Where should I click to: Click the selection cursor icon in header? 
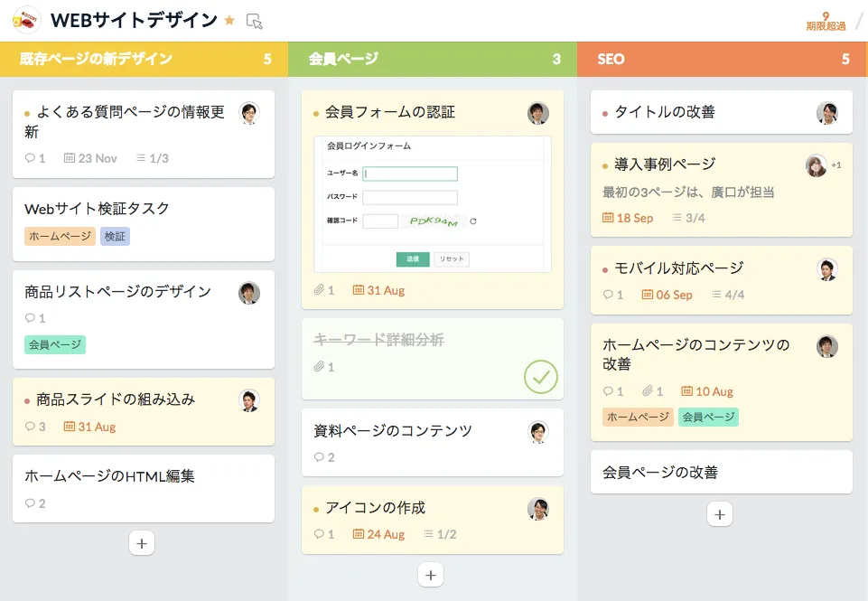coord(255,21)
